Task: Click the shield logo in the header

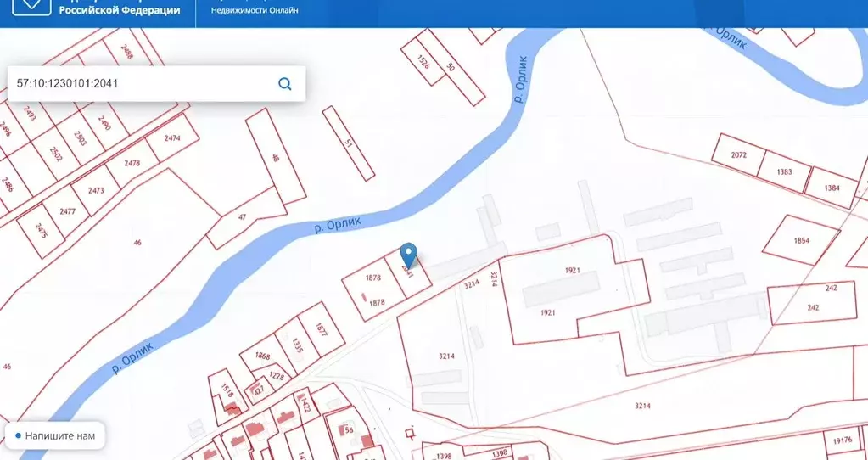Action: click(32, 6)
